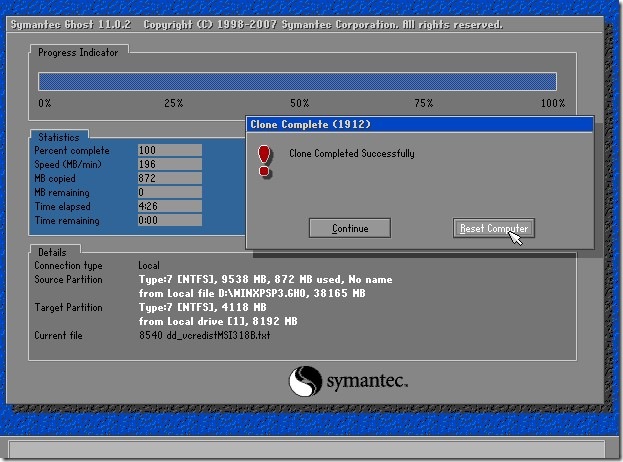Click the 'Symantec Ghost 11.0.2' title text

71,25
